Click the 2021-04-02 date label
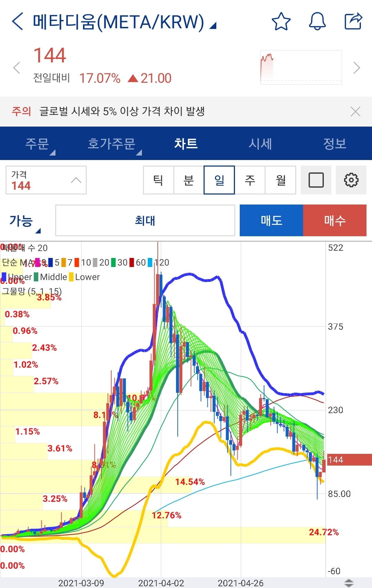The height and width of the screenshot is (588, 372). coord(161,583)
